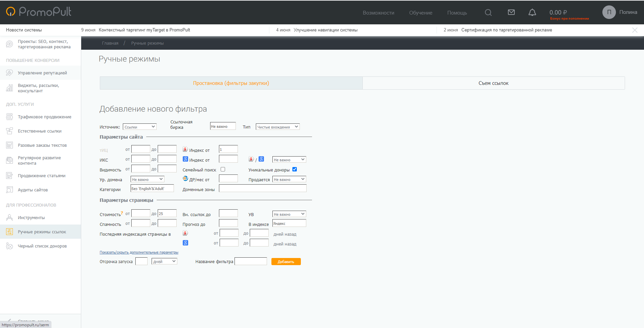Open Управление репутацией in sidebar

pos(42,73)
